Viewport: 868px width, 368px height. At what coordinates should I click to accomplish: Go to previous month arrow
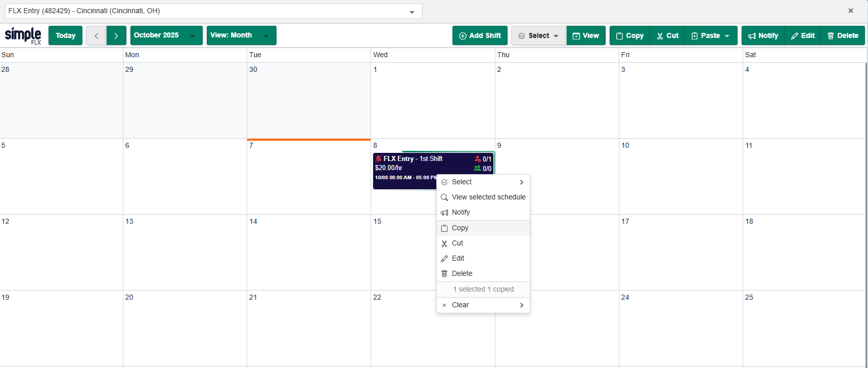(x=97, y=35)
